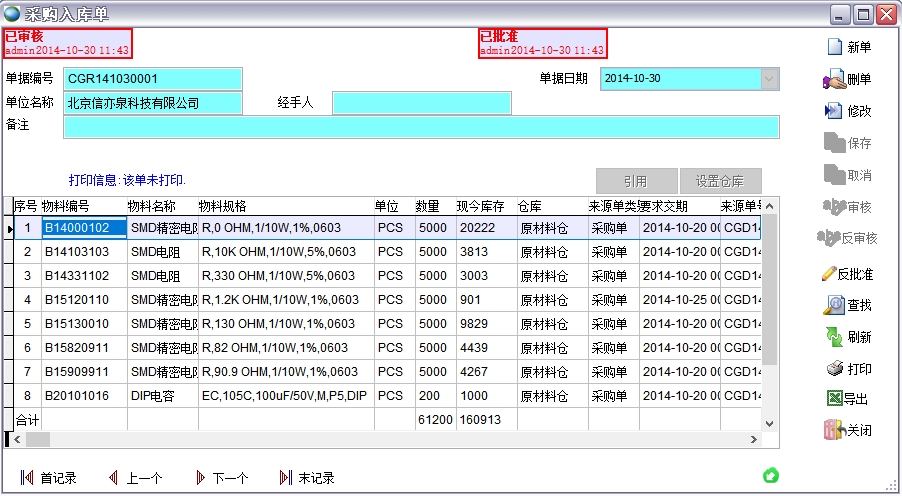
Task: Click the horizontal scrollbar thumb
Action: tap(38, 440)
